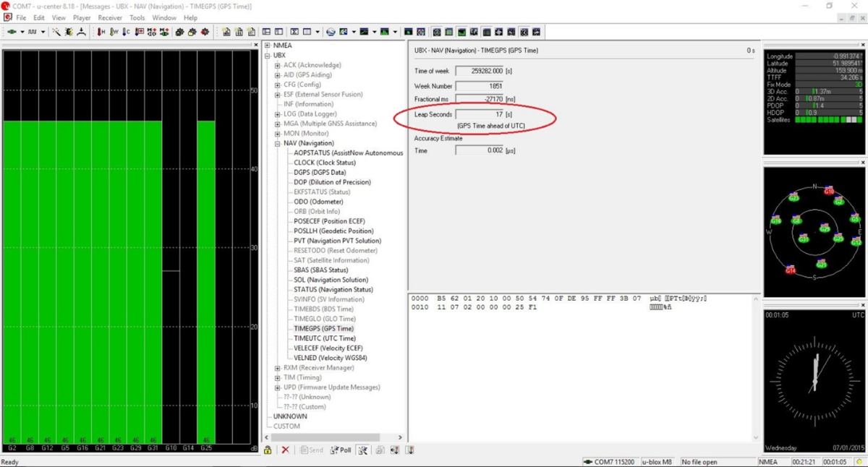This screenshot has height=467, width=868.
Task: Open the Player menu
Action: pyautogui.click(x=82, y=17)
